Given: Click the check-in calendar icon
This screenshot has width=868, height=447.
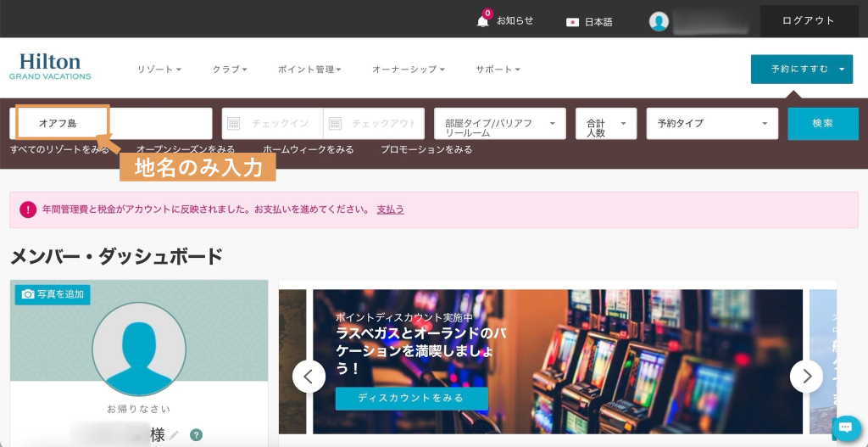Looking at the screenshot, I should [235, 124].
